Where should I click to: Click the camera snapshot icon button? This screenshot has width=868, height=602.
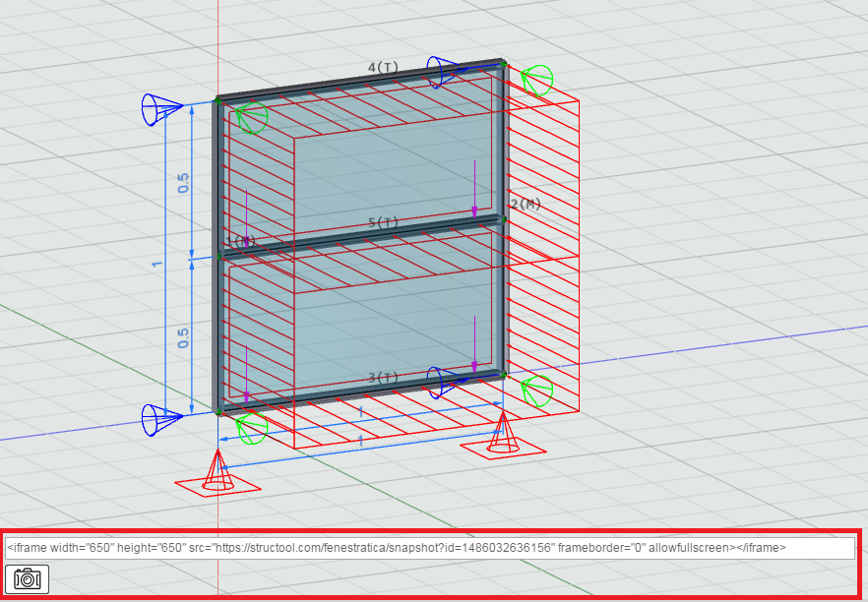click(28, 578)
